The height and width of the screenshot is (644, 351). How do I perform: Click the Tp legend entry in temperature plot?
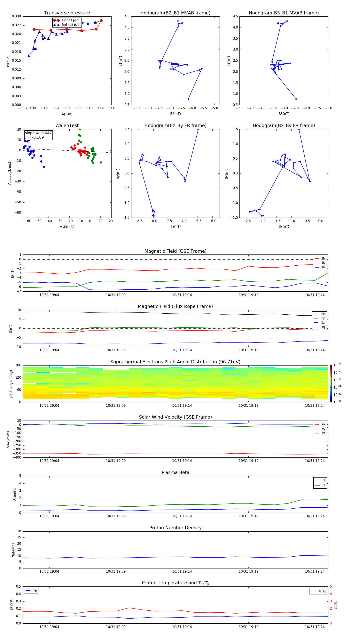pyautogui.click(x=31, y=591)
